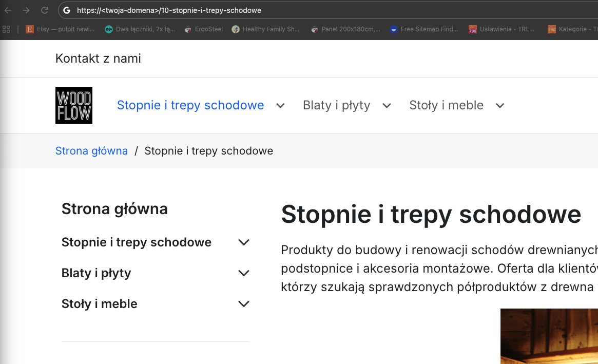The image size is (598, 364).
Task: Open the apps grid icon in the bookmarks bar
Action: click(x=6, y=29)
